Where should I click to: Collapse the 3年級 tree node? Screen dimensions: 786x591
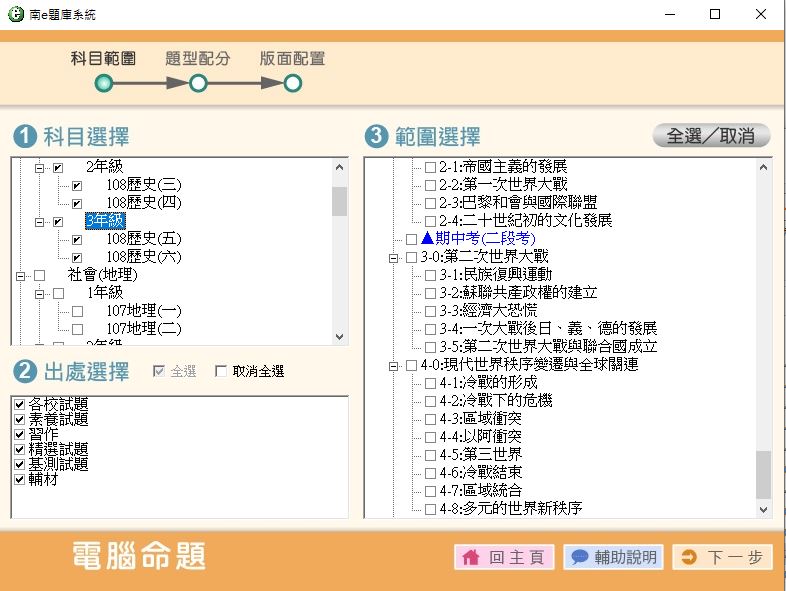40,221
